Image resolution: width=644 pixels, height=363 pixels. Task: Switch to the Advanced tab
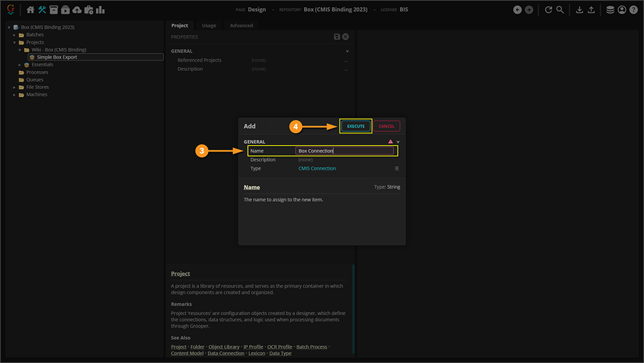pyautogui.click(x=241, y=26)
